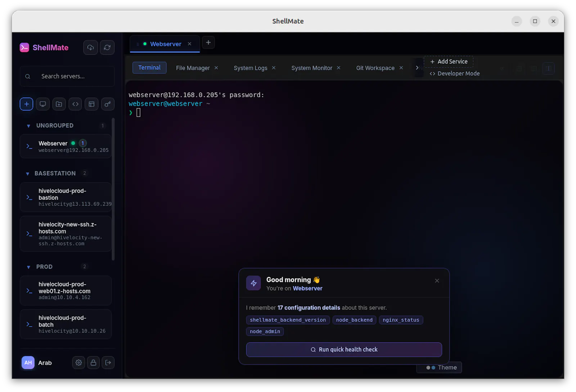Collapse the UNGROUPED server group
Image resolution: width=576 pixels, height=392 pixels.
(x=28, y=126)
